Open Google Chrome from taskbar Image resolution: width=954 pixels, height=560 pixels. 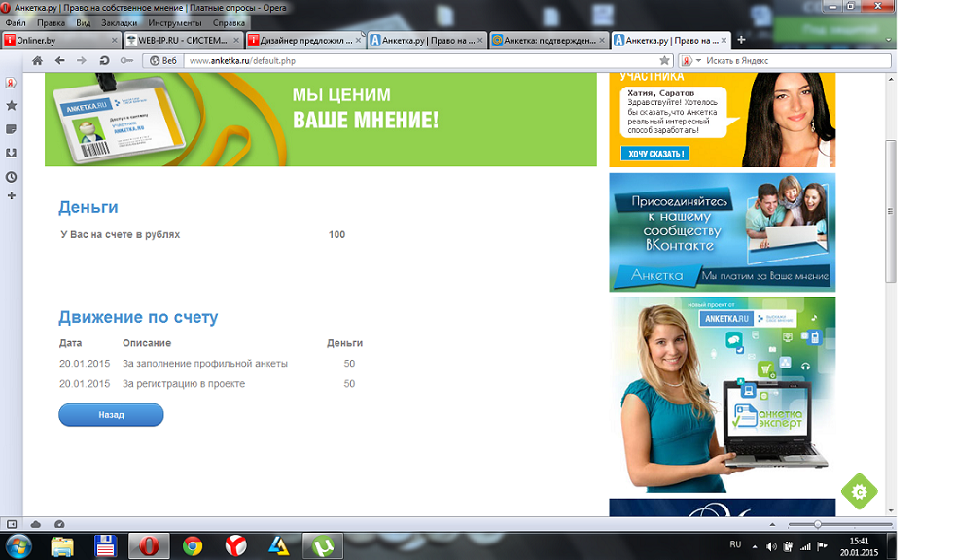(193, 546)
